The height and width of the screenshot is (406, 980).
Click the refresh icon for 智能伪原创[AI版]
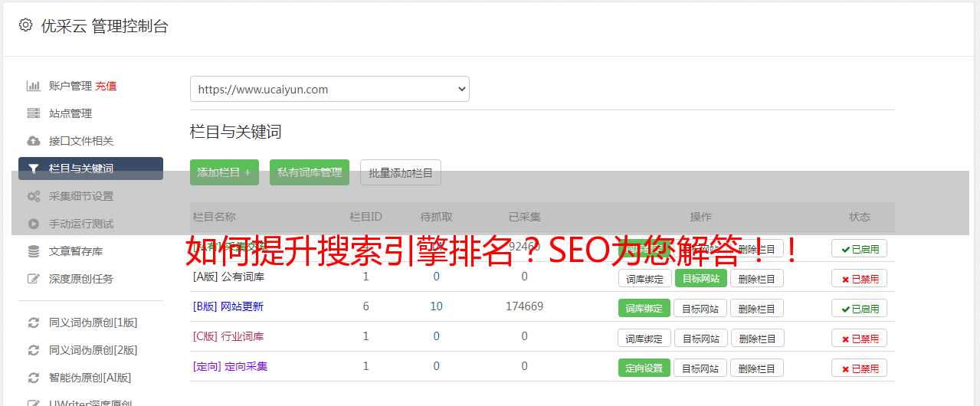click(33, 378)
